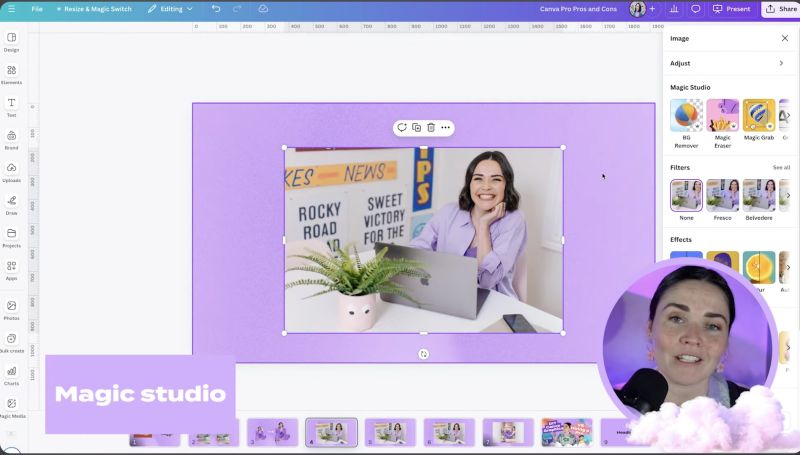800x455 pixels.
Task: Click the Canva Pro Pros and Cons title
Action: click(x=578, y=9)
